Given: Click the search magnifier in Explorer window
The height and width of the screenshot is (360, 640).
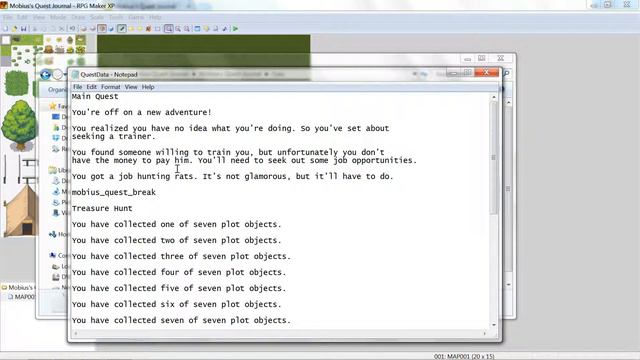Looking at the screenshot, I should (506, 73).
